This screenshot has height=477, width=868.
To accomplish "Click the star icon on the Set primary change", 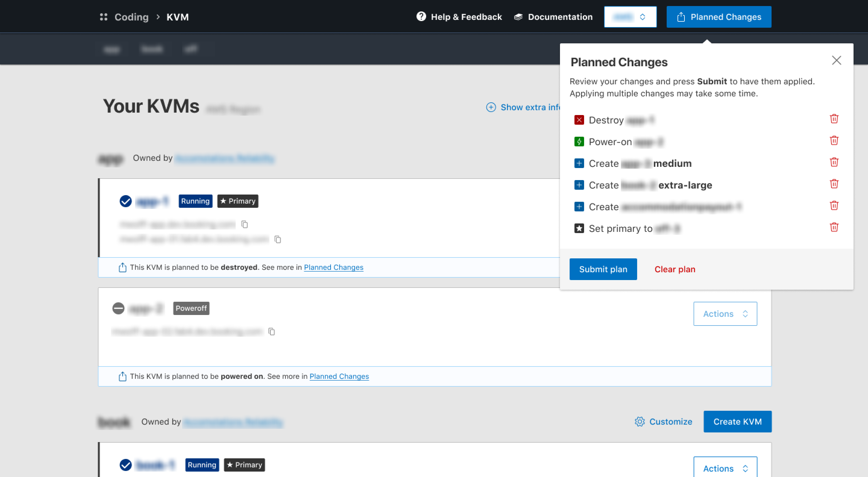I will (579, 228).
